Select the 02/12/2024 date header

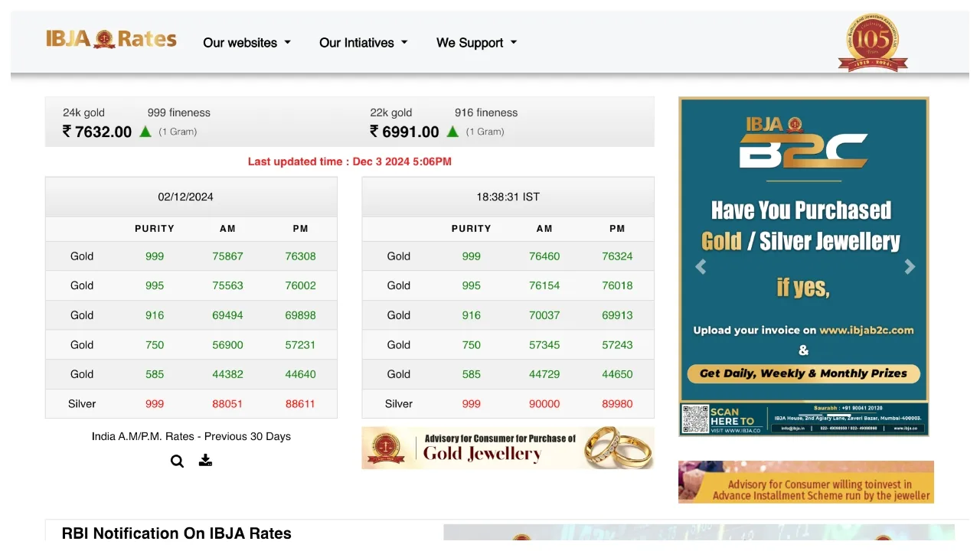point(191,197)
